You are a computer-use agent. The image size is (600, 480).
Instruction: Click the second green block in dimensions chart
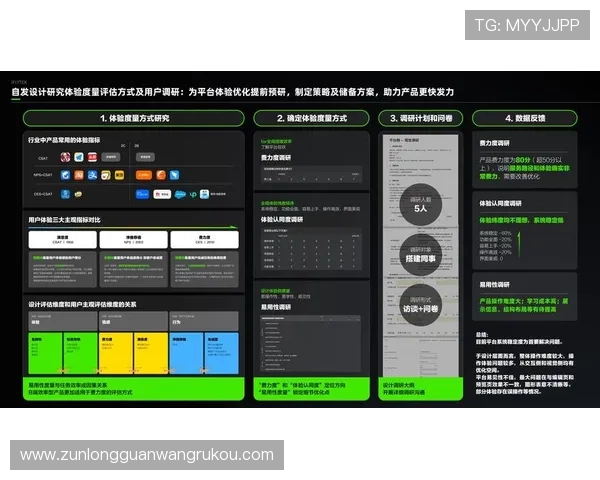(x=80, y=353)
